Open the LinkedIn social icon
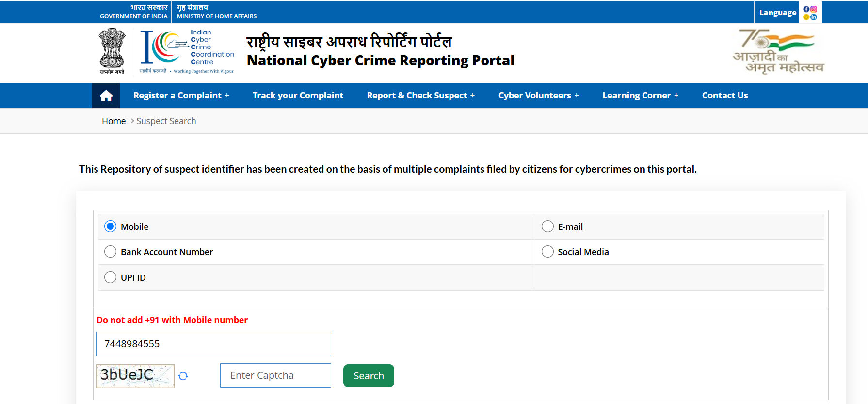 (814, 17)
